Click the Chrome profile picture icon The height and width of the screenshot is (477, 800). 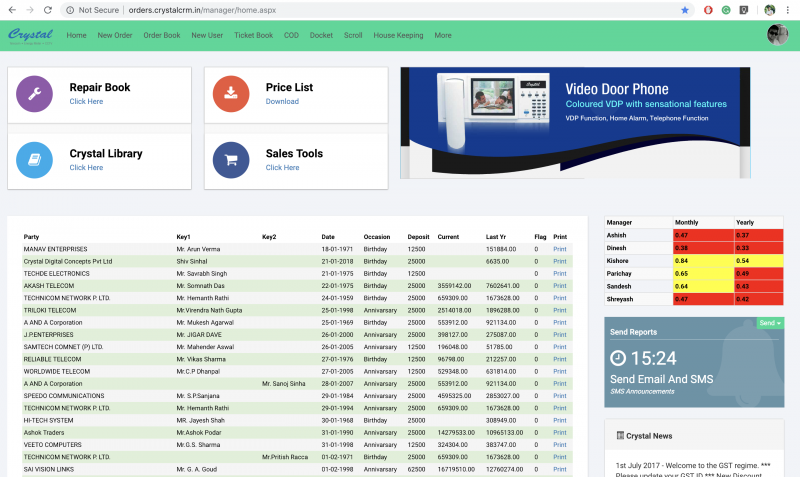[769, 10]
